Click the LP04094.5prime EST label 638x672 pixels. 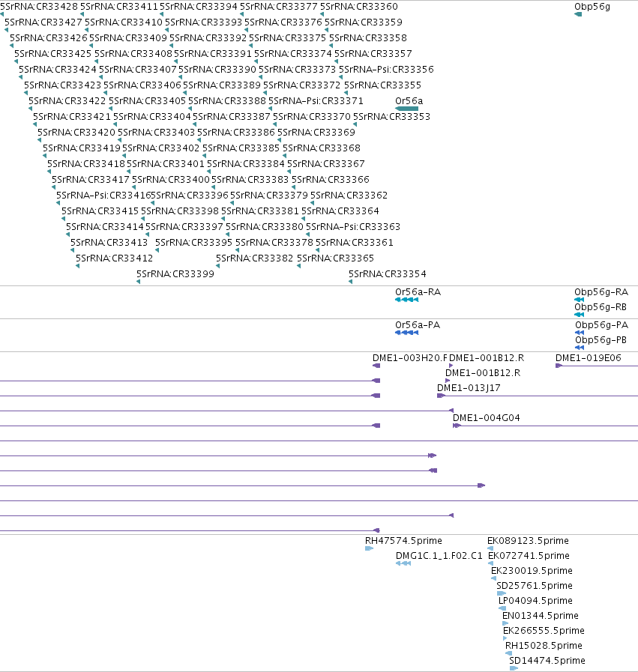[535, 602]
